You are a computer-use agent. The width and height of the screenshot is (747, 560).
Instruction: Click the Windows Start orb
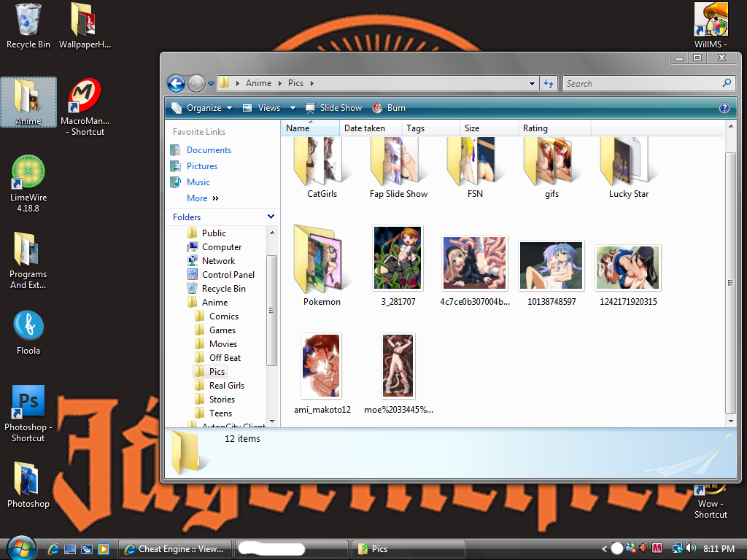point(21,548)
